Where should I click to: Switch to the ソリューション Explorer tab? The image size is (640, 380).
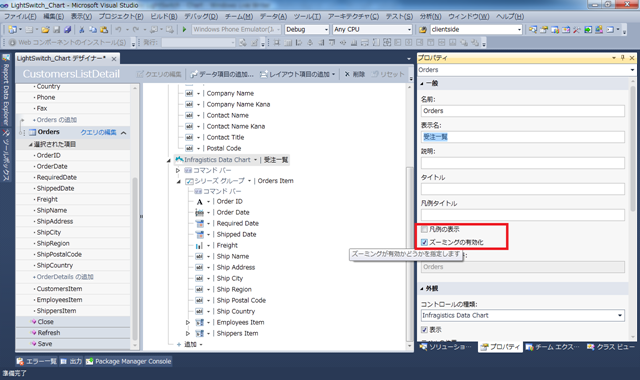pos(446,347)
